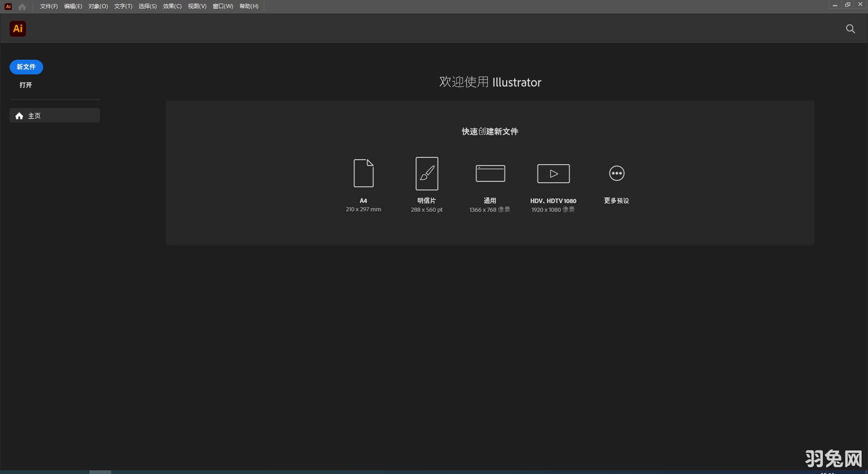The image size is (868, 474).
Task: Open the 选择(S) menu
Action: (x=147, y=6)
